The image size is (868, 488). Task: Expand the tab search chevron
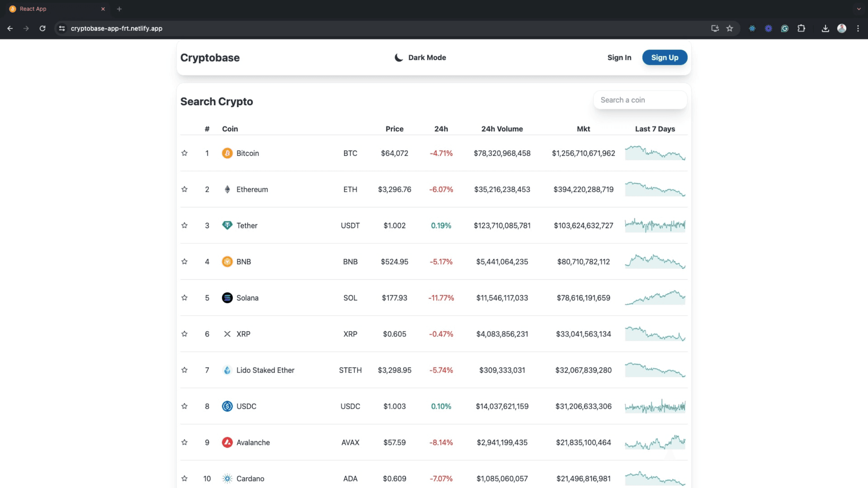[x=859, y=9]
